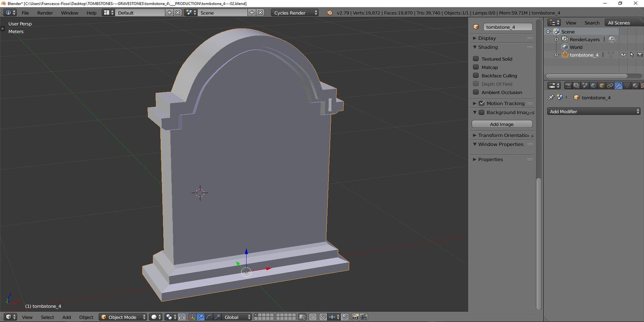
Task: Expand the Transform Orientations panel
Action: 475,135
